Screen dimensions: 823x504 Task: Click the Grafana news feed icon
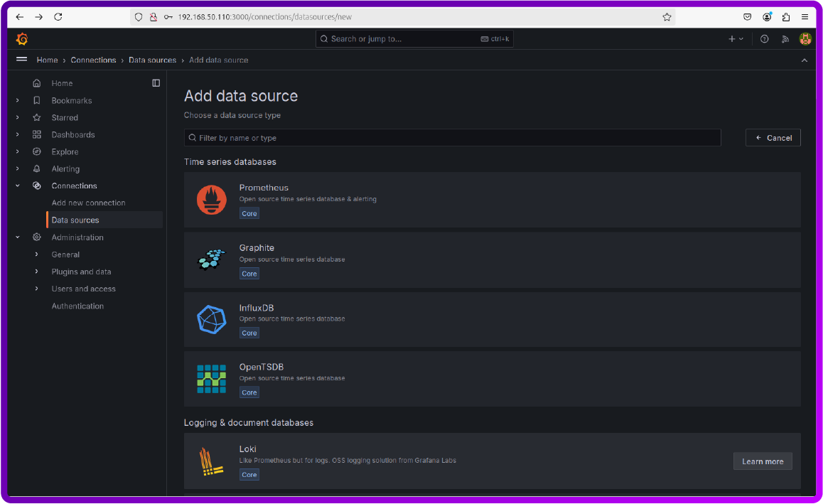point(785,38)
